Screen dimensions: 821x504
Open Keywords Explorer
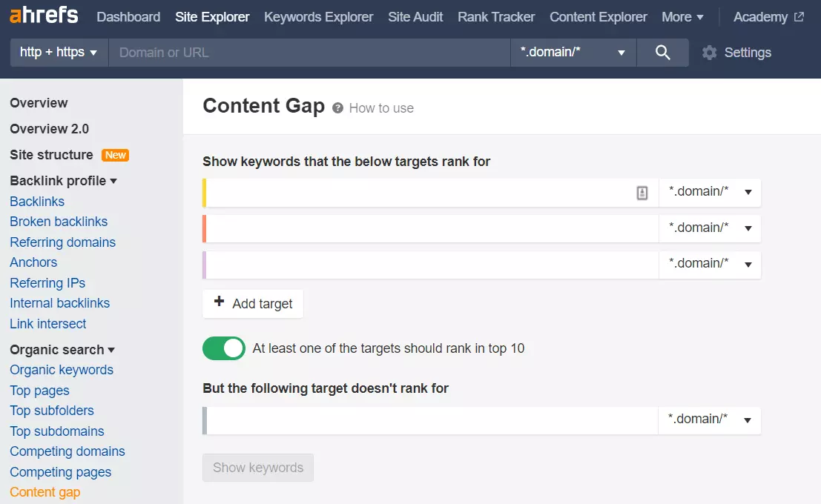(x=318, y=17)
